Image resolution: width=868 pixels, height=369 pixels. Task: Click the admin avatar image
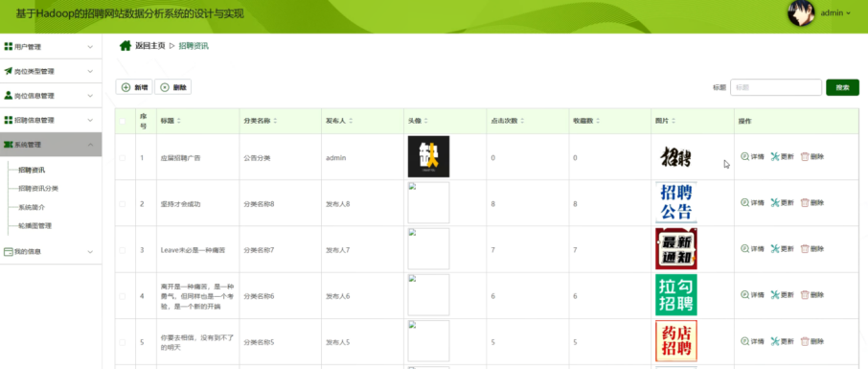tap(801, 12)
